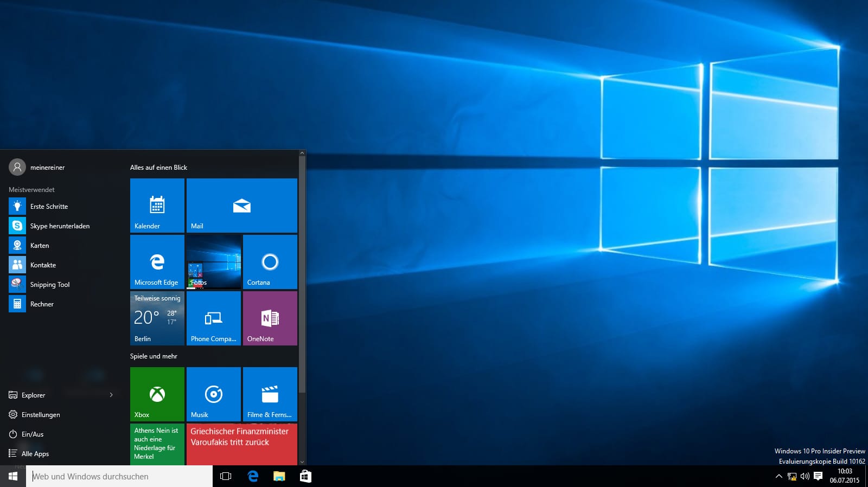Open the network status tray icon
This screenshot has width=868, height=487.
tap(792, 476)
